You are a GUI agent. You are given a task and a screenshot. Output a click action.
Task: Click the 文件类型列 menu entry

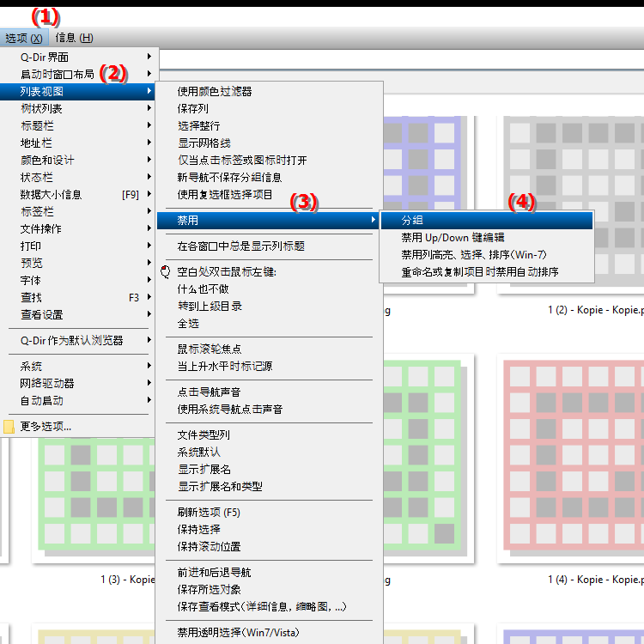269,435
